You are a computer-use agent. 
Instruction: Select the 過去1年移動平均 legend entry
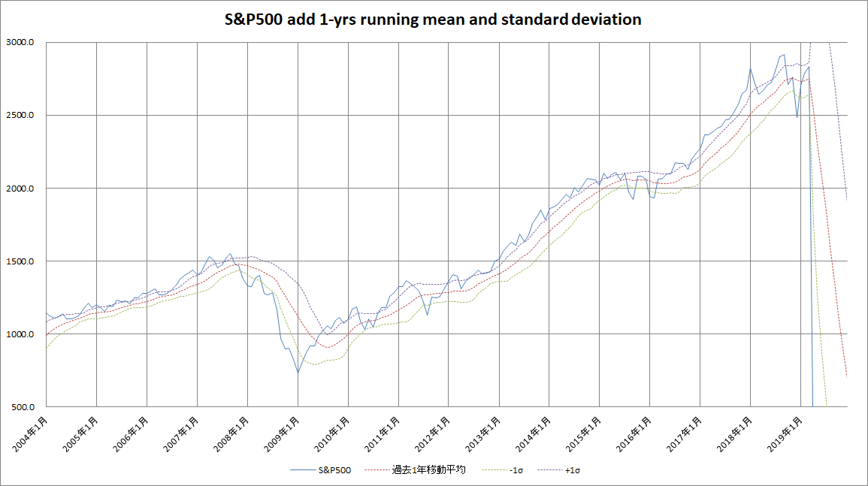tap(415, 470)
